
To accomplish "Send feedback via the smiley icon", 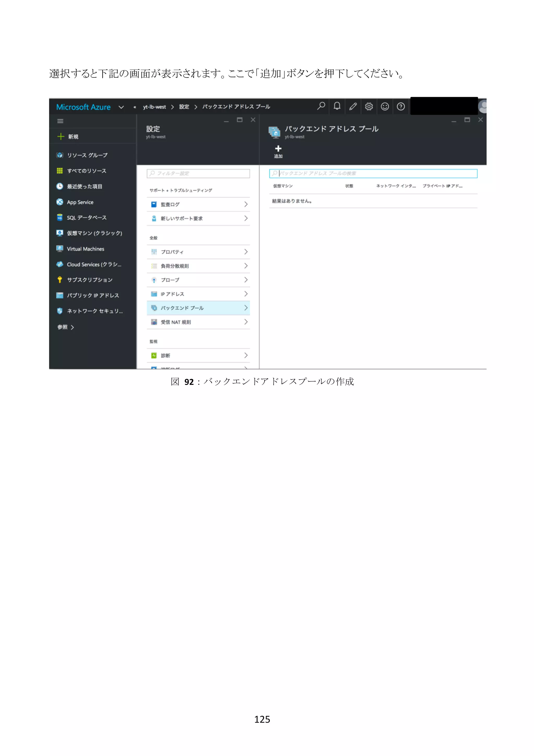I will 385,106.
